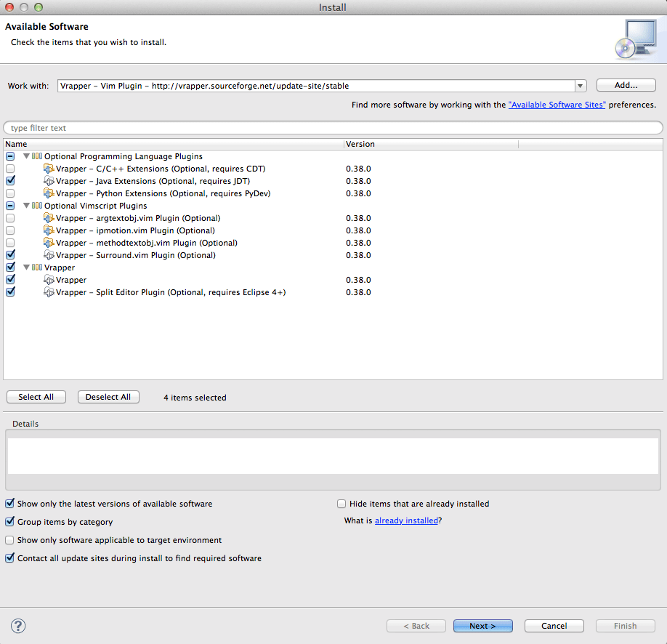Click the Optional Vimscript Plugins label

(x=96, y=206)
